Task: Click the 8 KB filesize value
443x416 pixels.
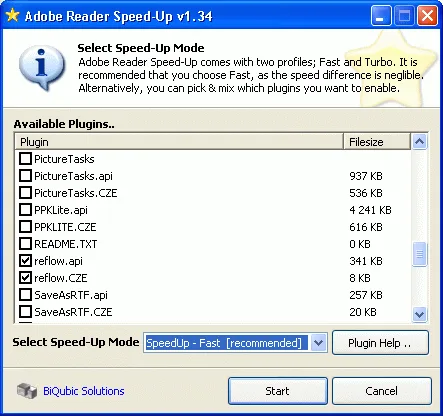Action: [360, 278]
